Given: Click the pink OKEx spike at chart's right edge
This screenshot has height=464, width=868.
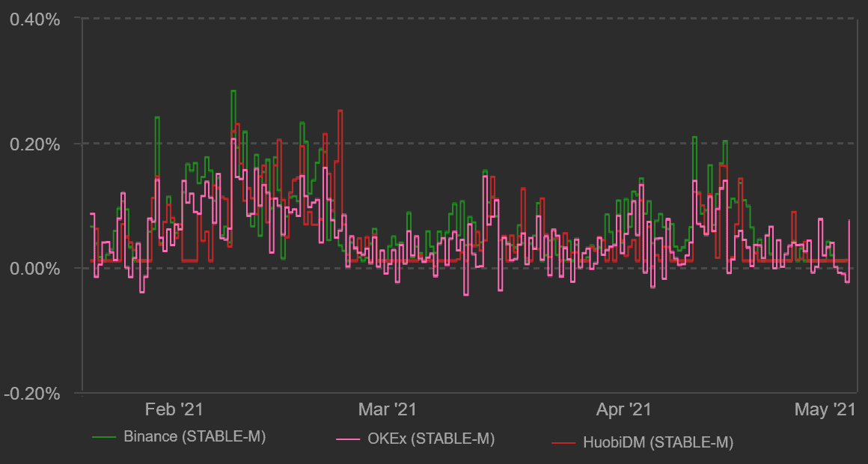Looking at the screenshot, I should 849,221.
